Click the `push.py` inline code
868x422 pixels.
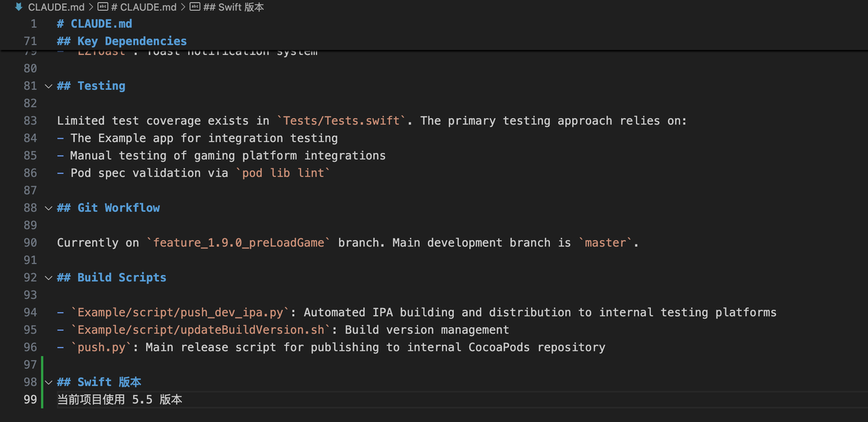tap(104, 347)
